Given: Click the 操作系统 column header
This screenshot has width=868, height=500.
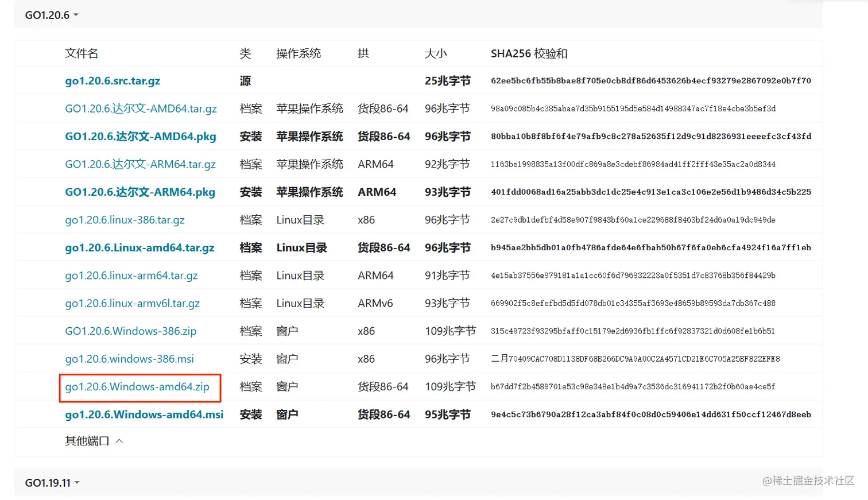Looking at the screenshot, I should tap(299, 53).
